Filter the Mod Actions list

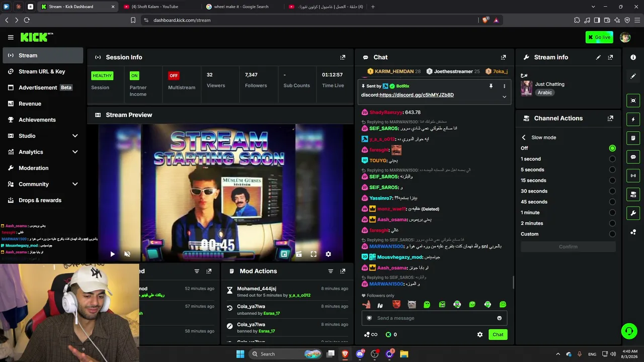coord(331,271)
